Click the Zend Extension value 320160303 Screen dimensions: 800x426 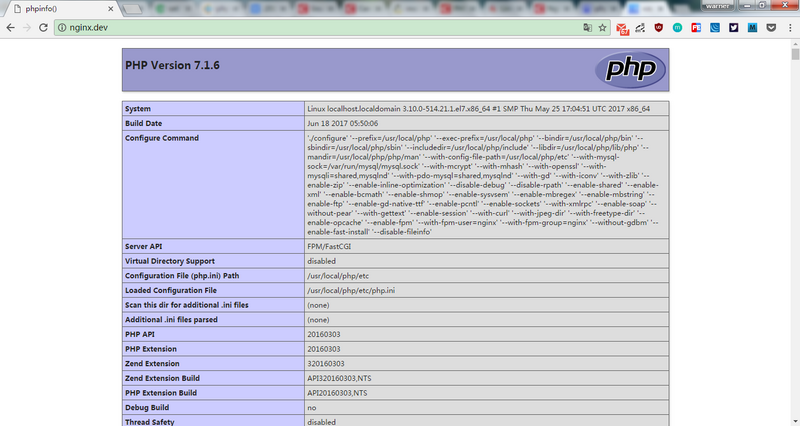[x=326, y=364]
